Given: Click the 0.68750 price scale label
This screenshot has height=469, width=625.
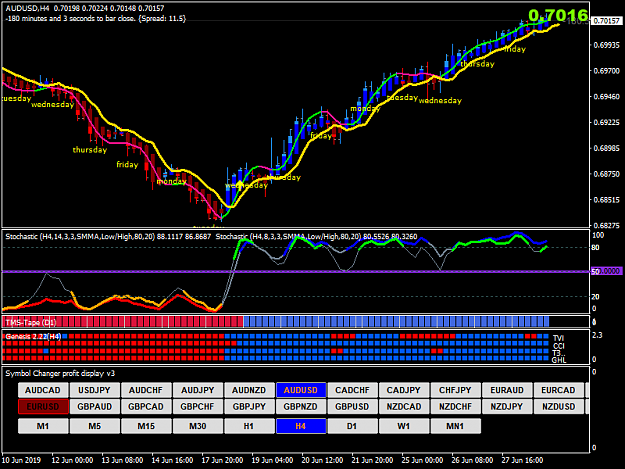Looking at the screenshot, I should coord(607,174).
